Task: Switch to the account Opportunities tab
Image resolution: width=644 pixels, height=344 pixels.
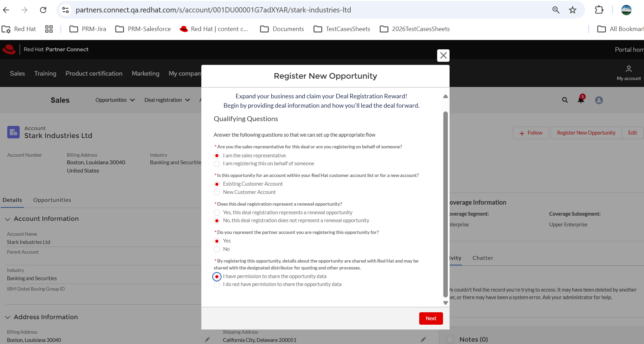Action: tap(52, 200)
